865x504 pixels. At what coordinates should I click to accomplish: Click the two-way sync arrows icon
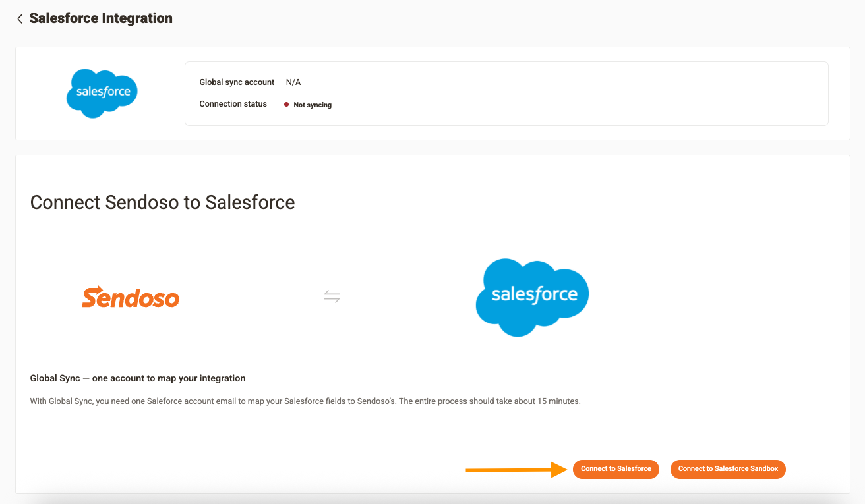tap(332, 296)
